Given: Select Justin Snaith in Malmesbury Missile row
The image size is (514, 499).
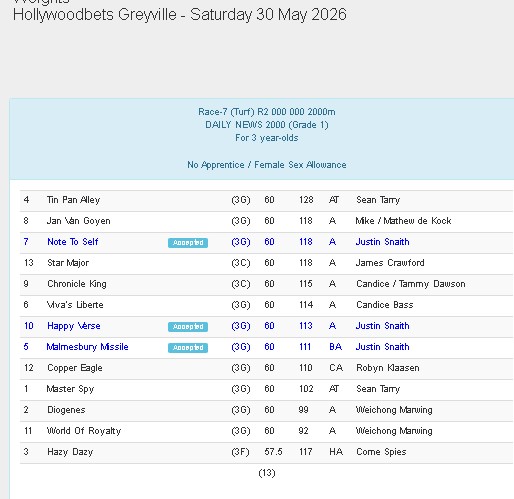Looking at the screenshot, I should (382, 347).
